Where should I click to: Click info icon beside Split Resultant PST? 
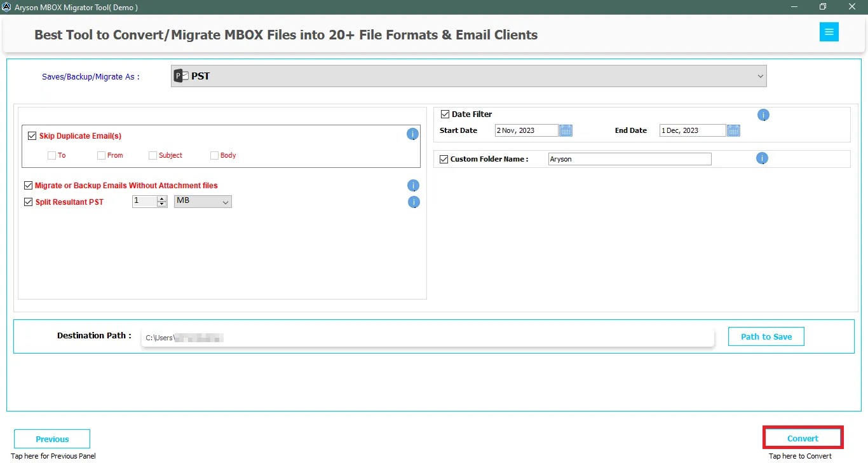[x=413, y=202]
